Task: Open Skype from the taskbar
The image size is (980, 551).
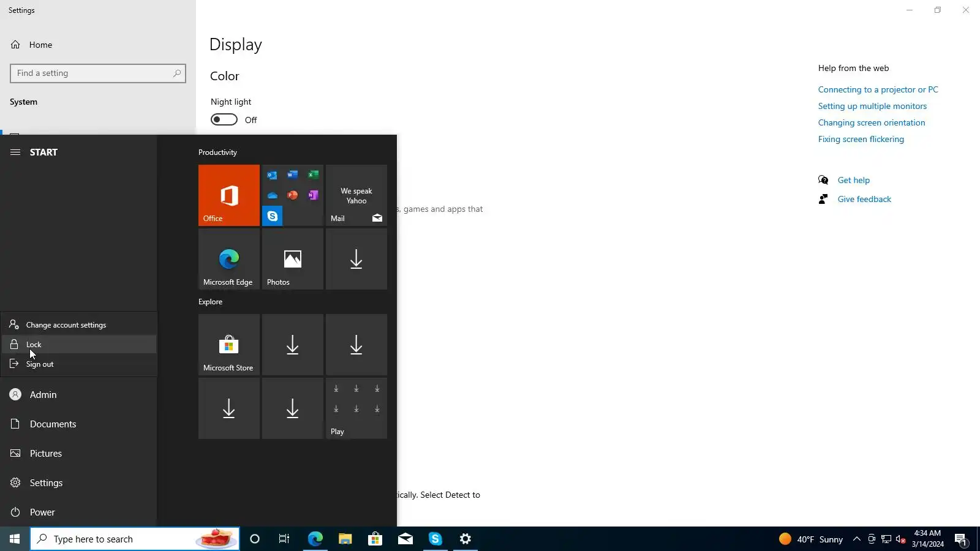Action: pos(435,539)
